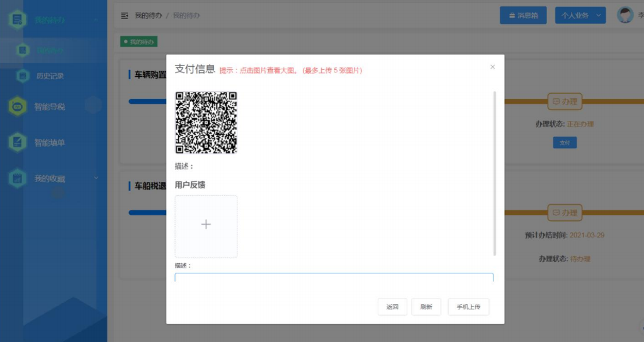Select the 我的待办 submenu item
The height and width of the screenshot is (342, 644).
click(54, 50)
